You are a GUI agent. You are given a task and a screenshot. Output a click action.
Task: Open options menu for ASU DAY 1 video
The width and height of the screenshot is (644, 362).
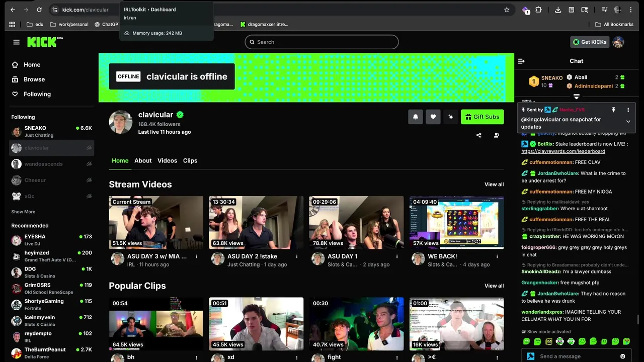397,256
